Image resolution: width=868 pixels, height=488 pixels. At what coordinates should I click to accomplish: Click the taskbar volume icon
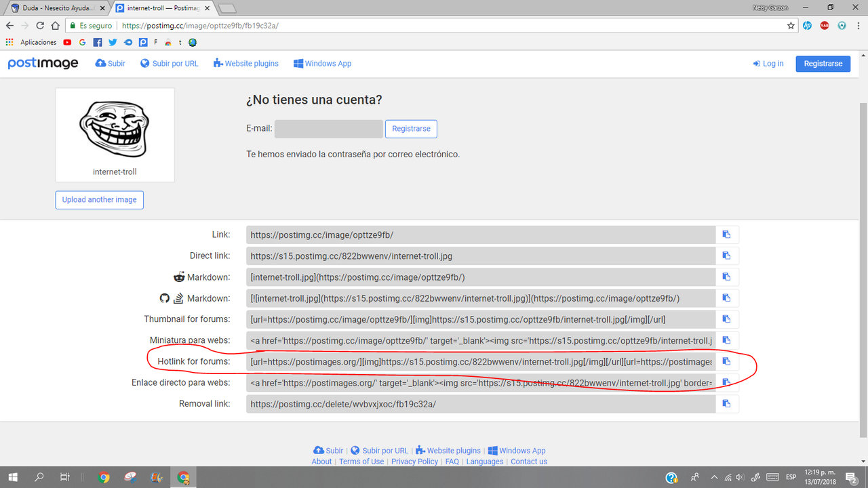click(x=741, y=477)
